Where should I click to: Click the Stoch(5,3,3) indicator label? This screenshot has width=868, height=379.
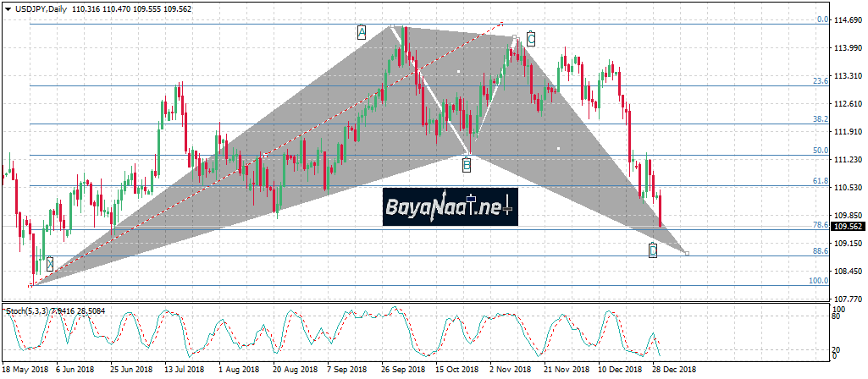[30, 311]
